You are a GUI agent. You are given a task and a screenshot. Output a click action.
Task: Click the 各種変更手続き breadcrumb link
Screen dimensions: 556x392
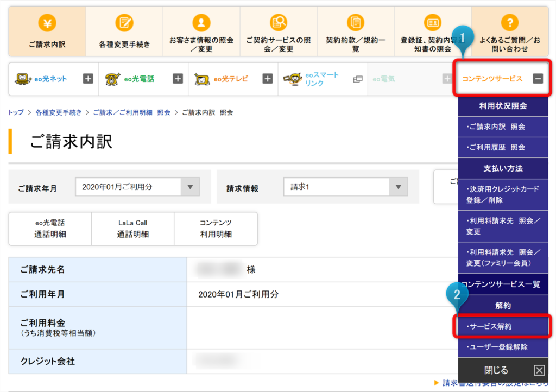coord(59,113)
